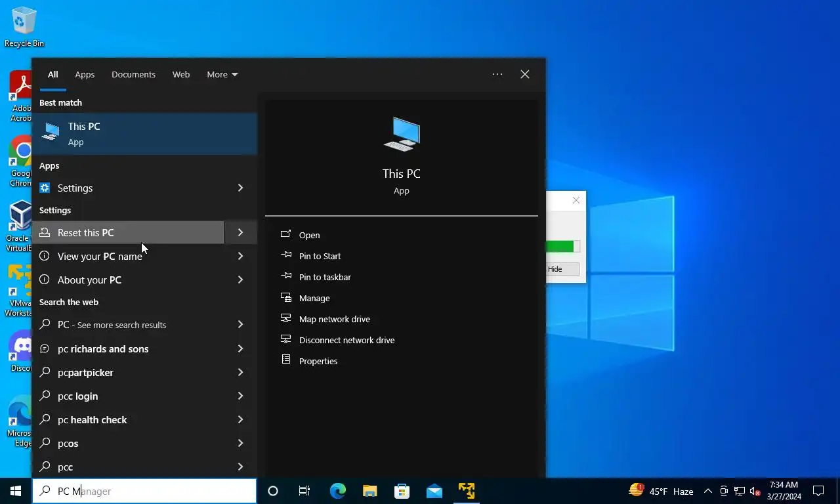Viewport: 840px width, 504px height.
Task: Click the network icon in the system tray
Action: pyautogui.click(x=740, y=491)
